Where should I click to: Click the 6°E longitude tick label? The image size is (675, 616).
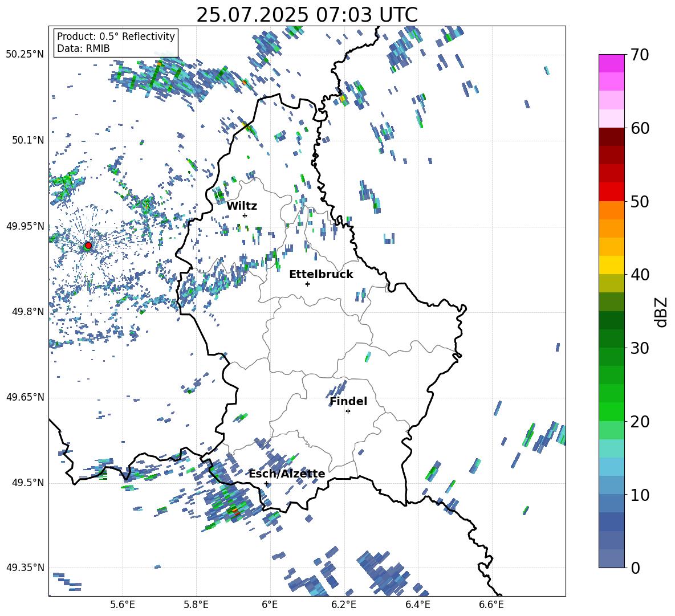click(x=270, y=605)
